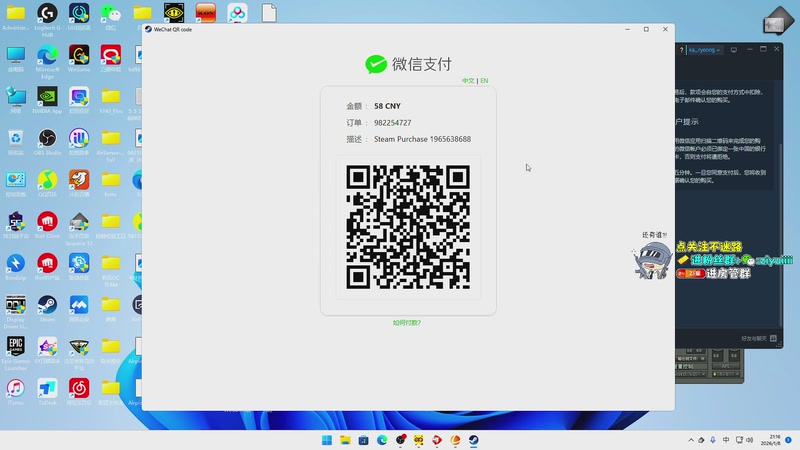This screenshot has height=450, width=800.
Task: Open WeGame desktop shortcut
Action: click(79, 59)
